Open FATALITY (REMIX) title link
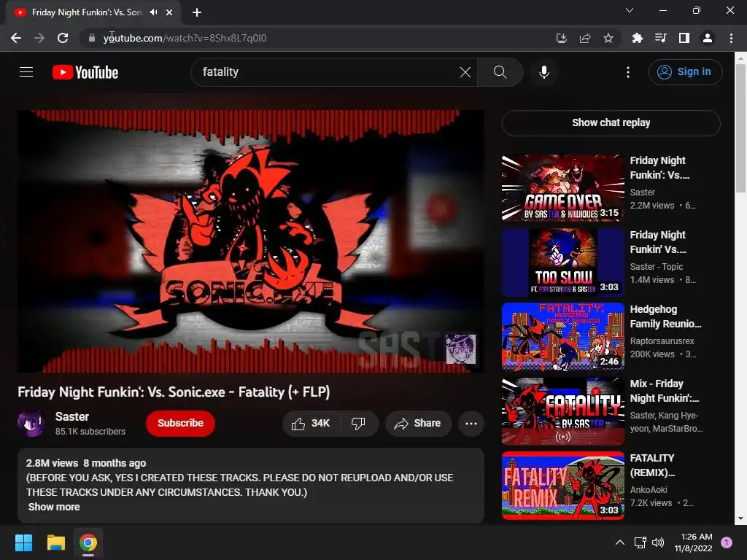Viewport: 747px width, 560px height. coord(653,465)
